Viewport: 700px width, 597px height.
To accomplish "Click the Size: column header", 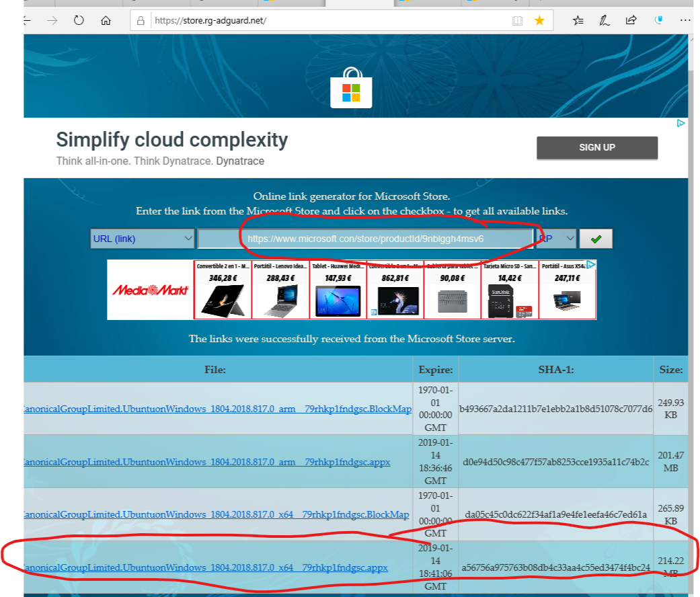I will (x=671, y=370).
